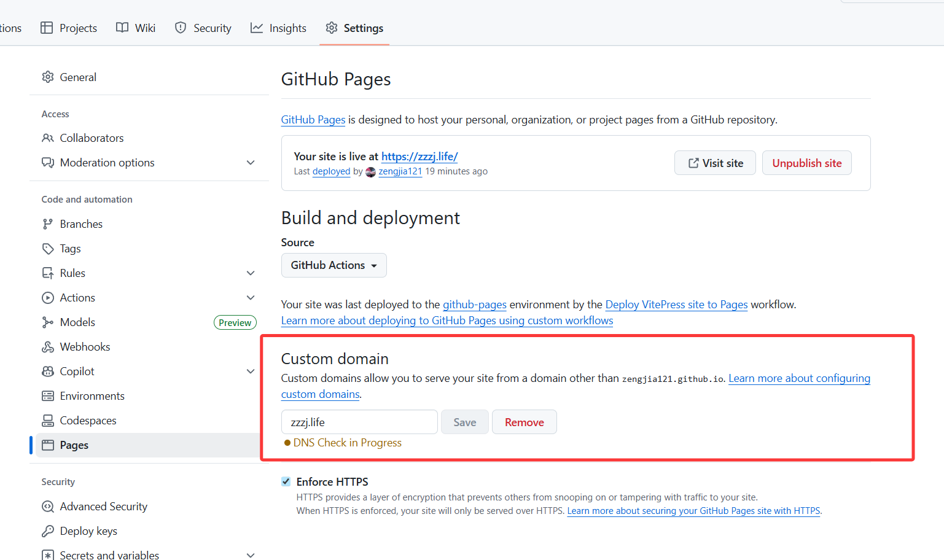Open the Insights tab
The image size is (944, 560).
click(x=278, y=28)
